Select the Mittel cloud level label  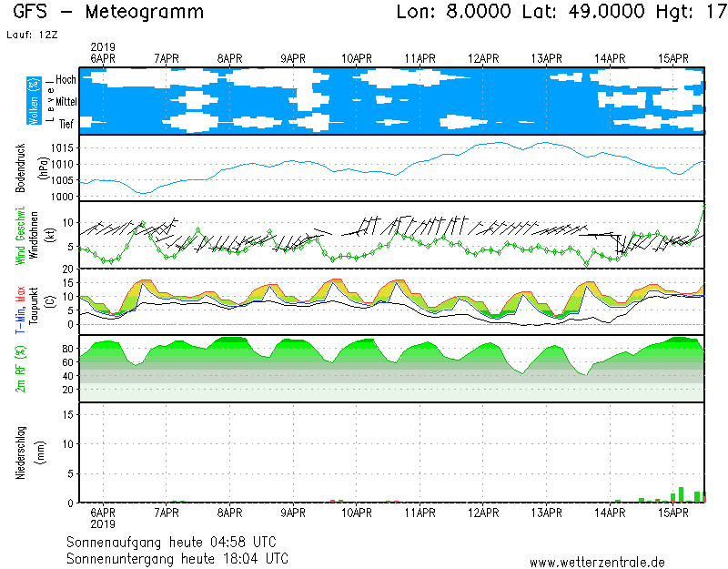(66, 105)
